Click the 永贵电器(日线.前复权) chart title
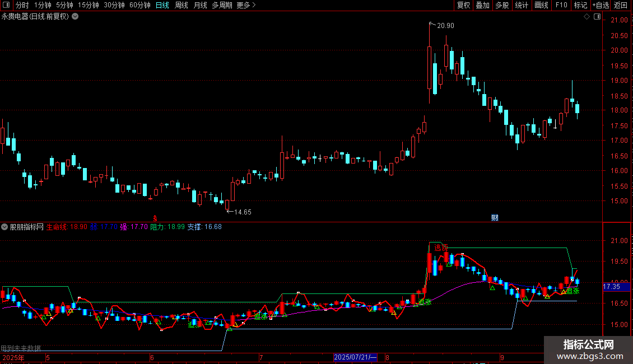The width and height of the screenshot is (633, 364). point(35,17)
